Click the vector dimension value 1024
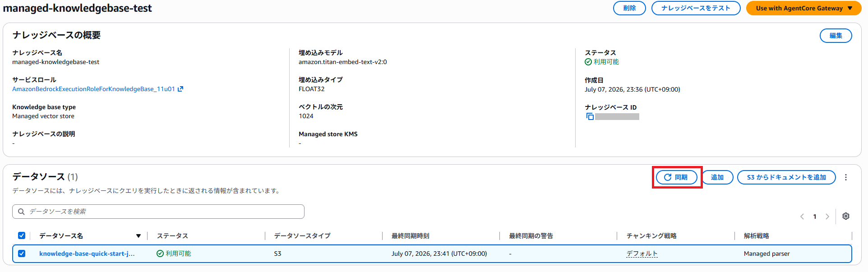The height and width of the screenshot is (272, 868). [x=306, y=116]
